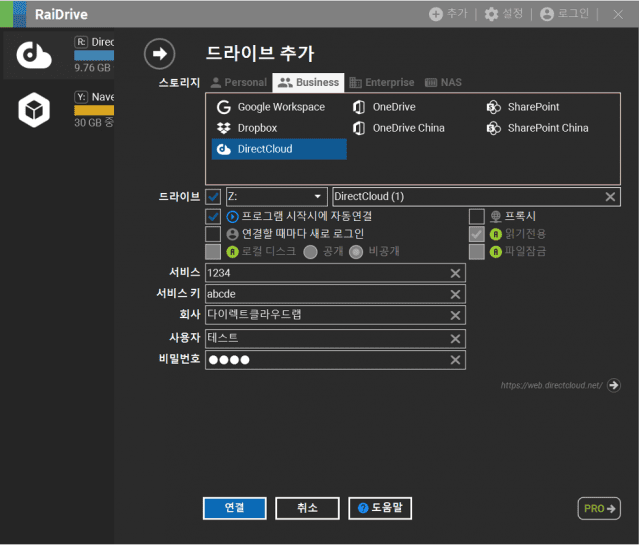Viewport: 639px width, 545px height.
Task: Clear the 서비스 키 field with X
Action: [x=455, y=294]
